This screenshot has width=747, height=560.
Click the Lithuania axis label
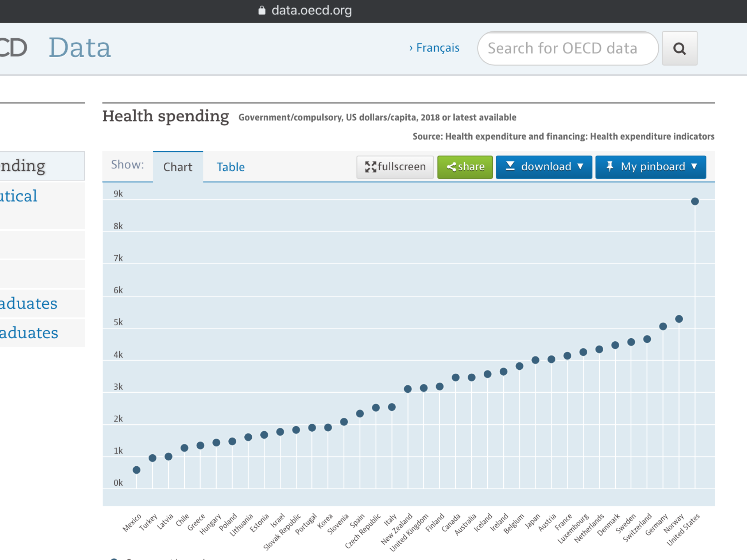coord(241,525)
